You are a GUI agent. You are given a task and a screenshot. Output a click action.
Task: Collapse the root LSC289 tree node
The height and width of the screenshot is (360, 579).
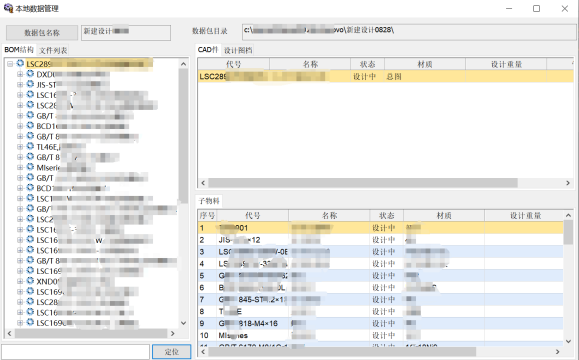tap(10, 64)
